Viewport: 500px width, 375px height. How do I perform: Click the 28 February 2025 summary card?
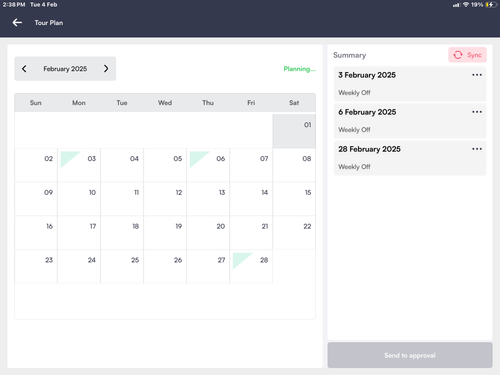point(410,158)
